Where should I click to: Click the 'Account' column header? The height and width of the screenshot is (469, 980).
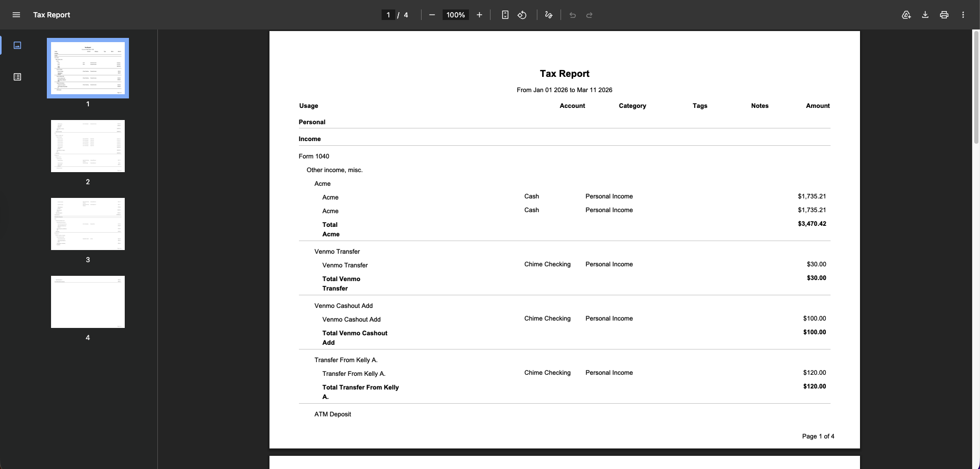(x=572, y=106)
